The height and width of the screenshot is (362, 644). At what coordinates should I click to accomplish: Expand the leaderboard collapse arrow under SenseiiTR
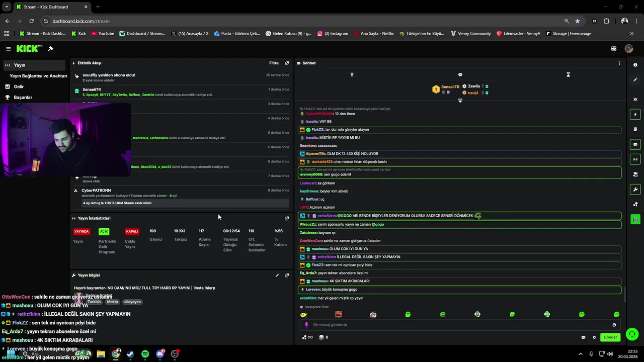click(460, 101)
